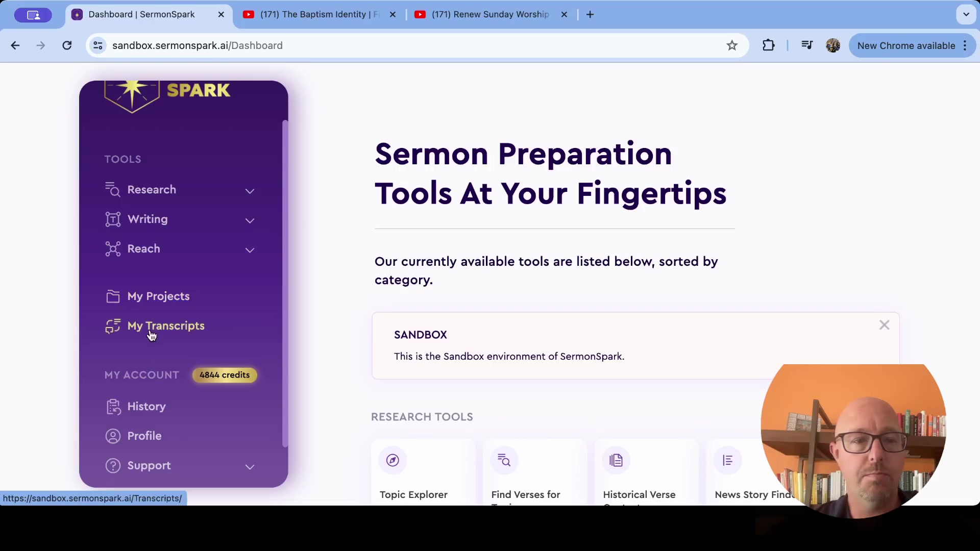Select the News Story Finder icon
Image resolution: width=980 pixels, height=551 pixels.
tap(728, 460)
